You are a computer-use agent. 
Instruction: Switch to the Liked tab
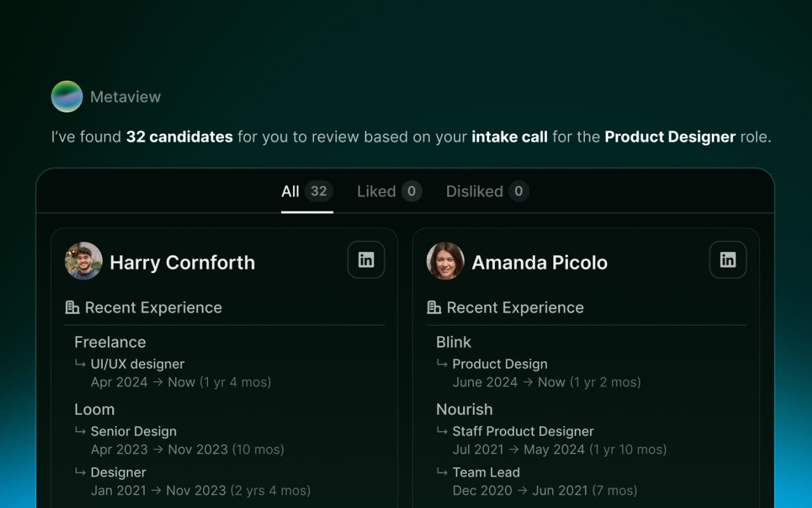390,192
